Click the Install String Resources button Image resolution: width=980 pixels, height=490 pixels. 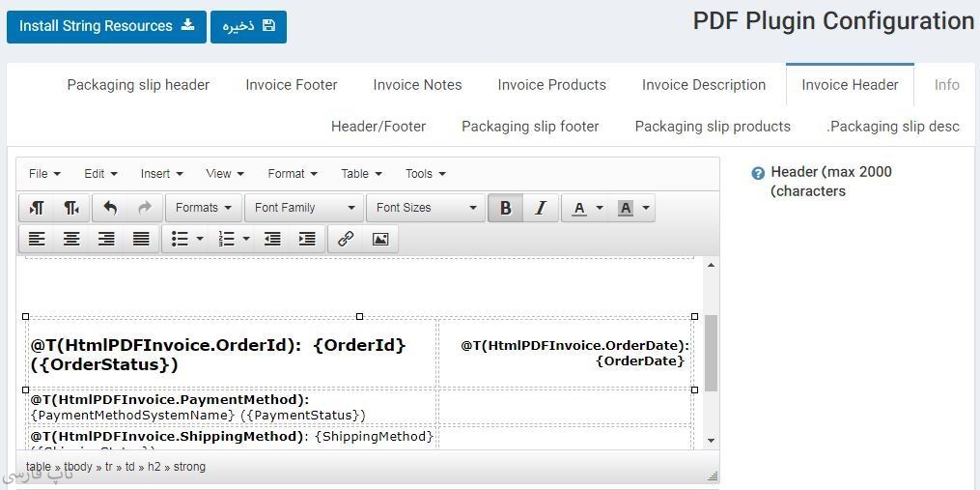click(106, 26)
